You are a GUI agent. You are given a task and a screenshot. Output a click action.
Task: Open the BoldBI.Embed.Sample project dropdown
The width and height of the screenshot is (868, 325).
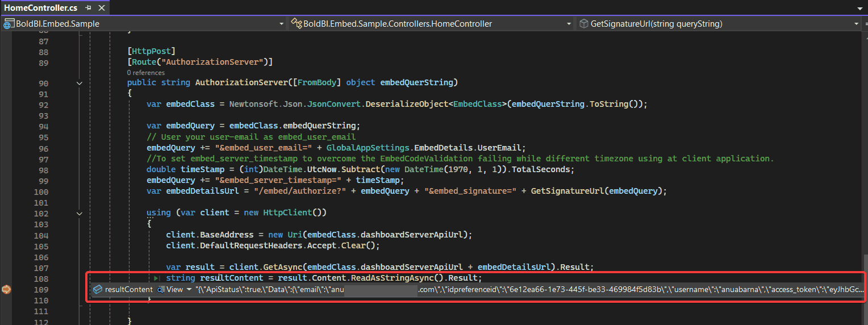tap(282, 24)
